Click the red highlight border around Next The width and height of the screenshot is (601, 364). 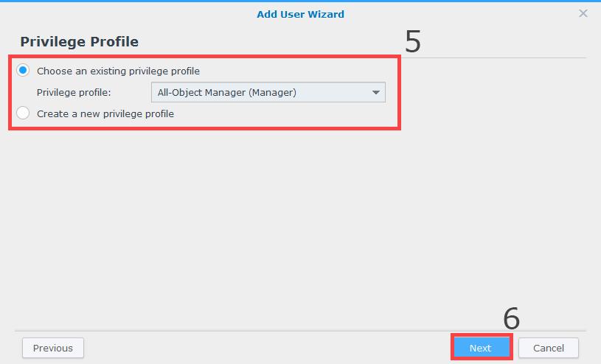[482, 335]
